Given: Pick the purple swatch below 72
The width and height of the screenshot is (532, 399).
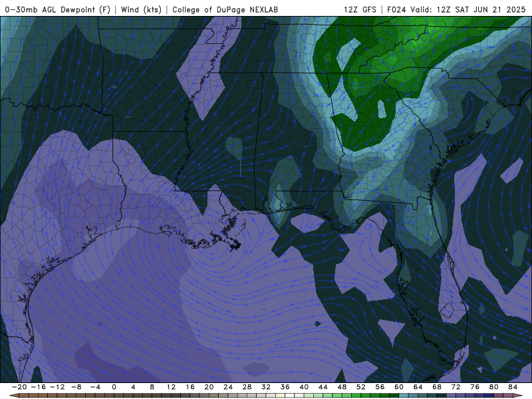Looking at the screenshot, I should coord(461,395).
